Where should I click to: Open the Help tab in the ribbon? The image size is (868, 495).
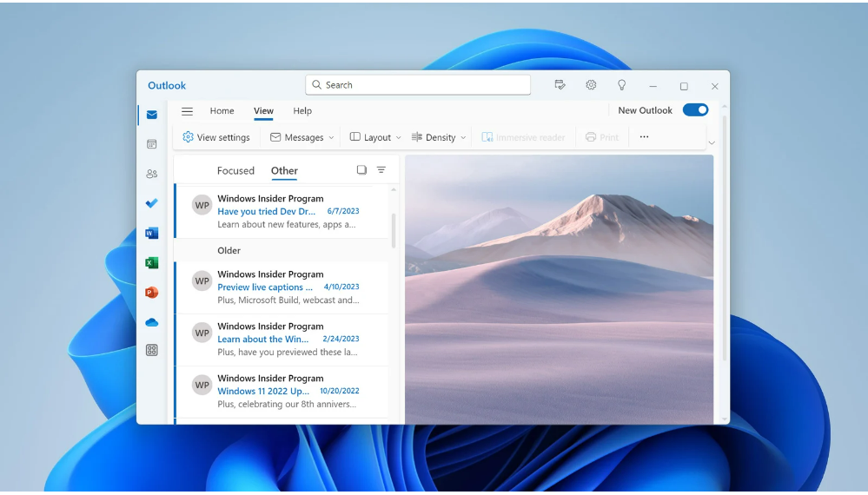pyautogui.click(x=302, y=111)
